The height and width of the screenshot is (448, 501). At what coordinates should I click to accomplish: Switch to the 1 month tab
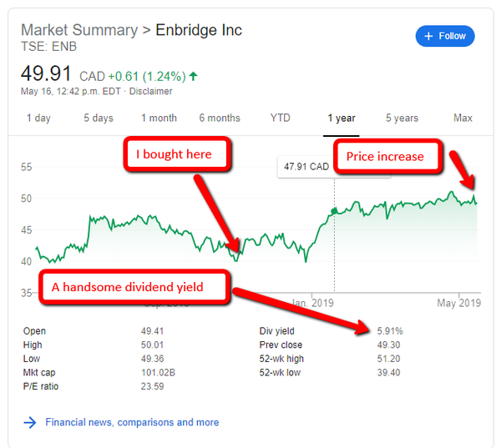(x=159, y=118)
